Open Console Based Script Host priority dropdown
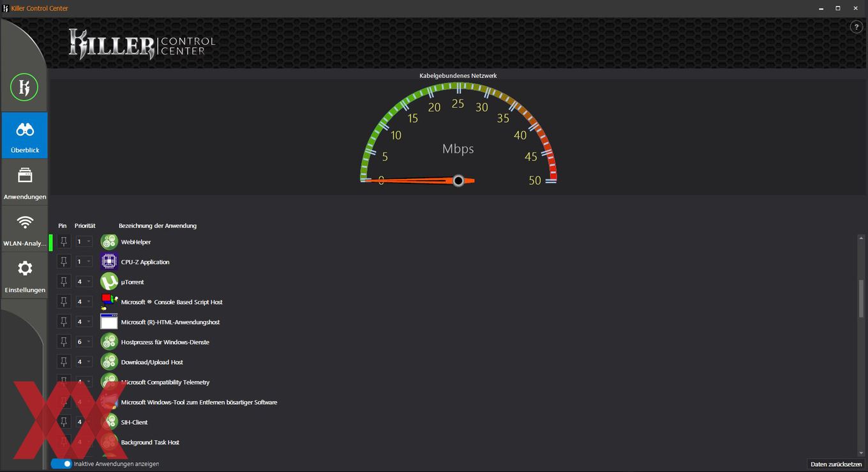 84,301
